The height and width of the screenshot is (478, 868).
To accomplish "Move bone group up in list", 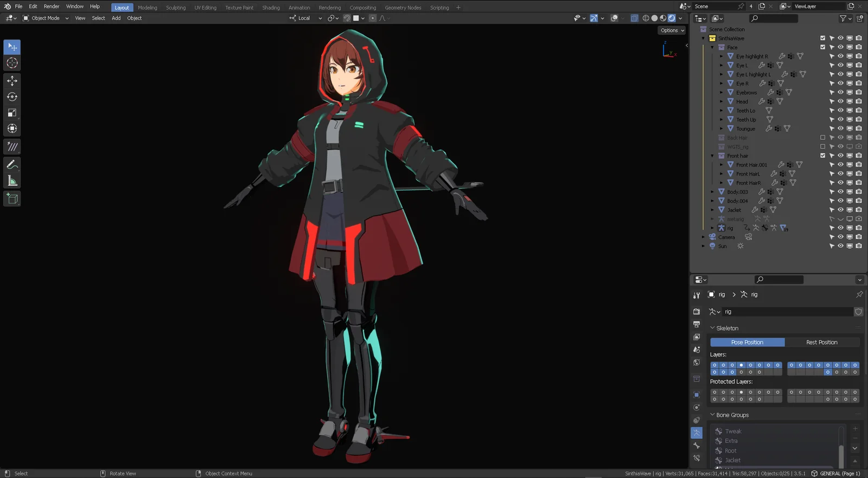I will point(855,461).
